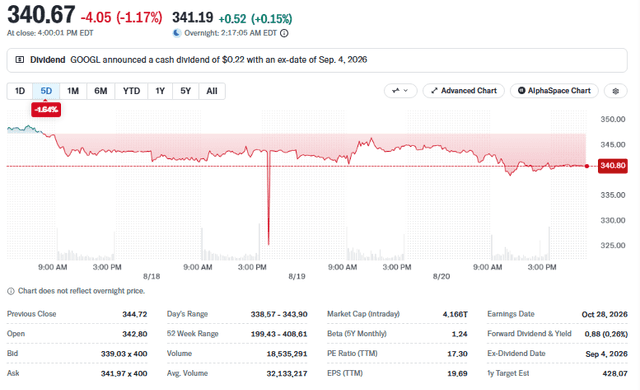Click the 350.00 price axis label

coord(613,120)
